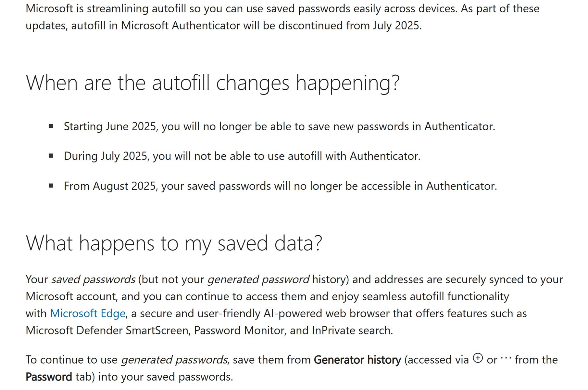Click the "During July 2025" bullet sentence
Viewport: 588px width, 390px height.
[242, 156]
